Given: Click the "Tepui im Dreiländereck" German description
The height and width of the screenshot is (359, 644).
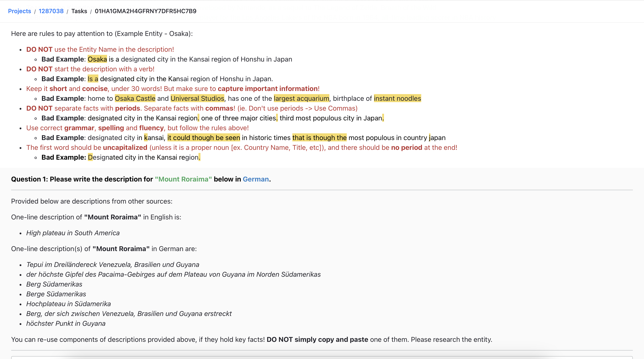Looking at the screenshot, I should (113, 264).
